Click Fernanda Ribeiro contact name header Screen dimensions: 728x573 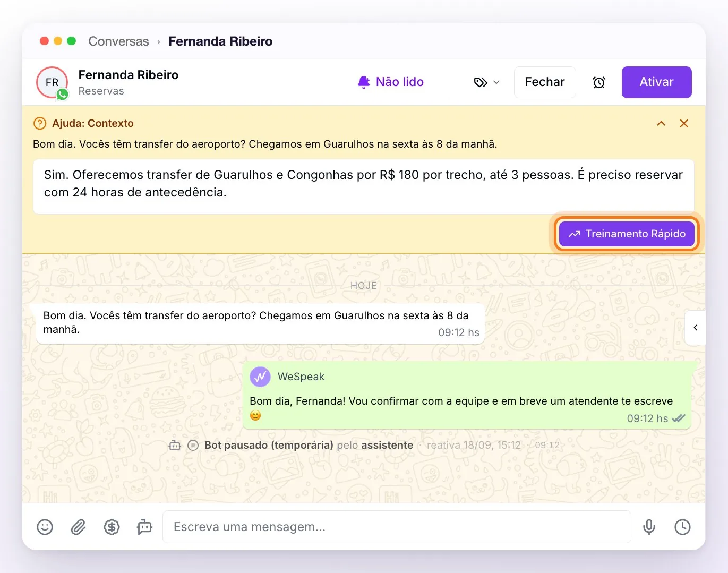(128, 75)
